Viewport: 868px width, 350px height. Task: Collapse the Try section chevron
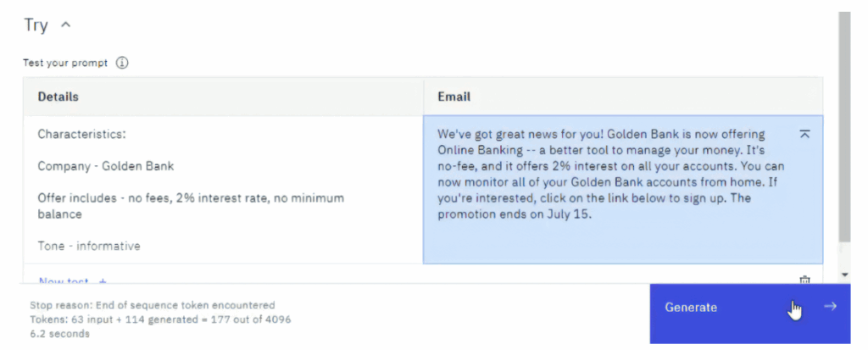point(65,25)
